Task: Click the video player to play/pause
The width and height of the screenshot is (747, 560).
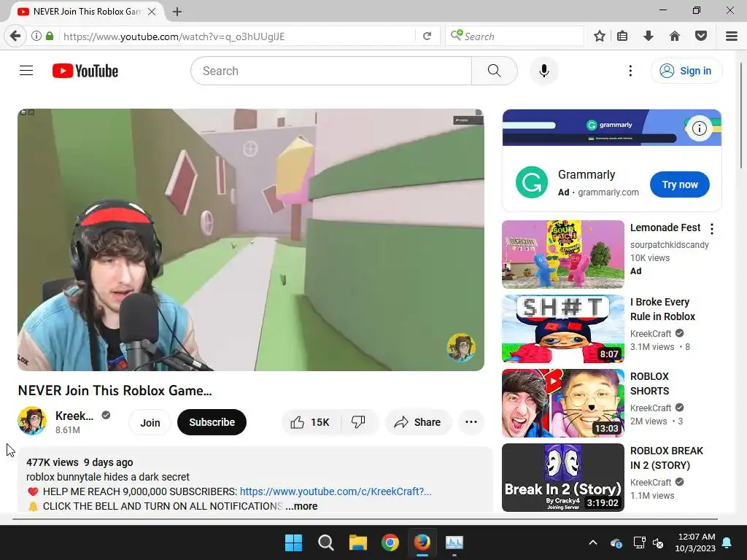Action: (251, 239)
